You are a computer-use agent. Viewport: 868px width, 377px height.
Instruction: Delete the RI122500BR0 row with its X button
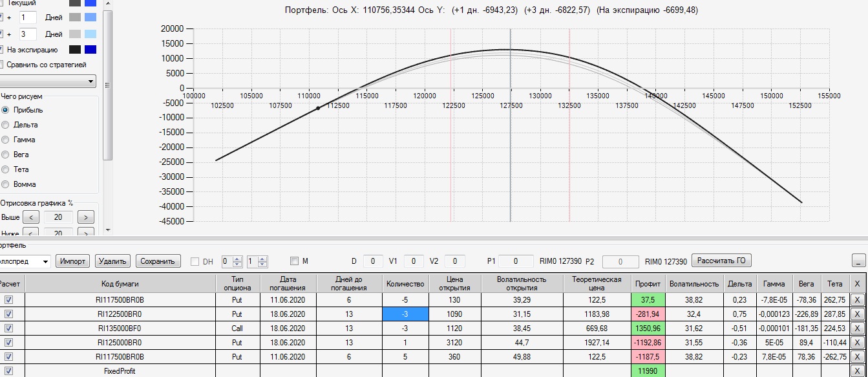click(857, 314)
